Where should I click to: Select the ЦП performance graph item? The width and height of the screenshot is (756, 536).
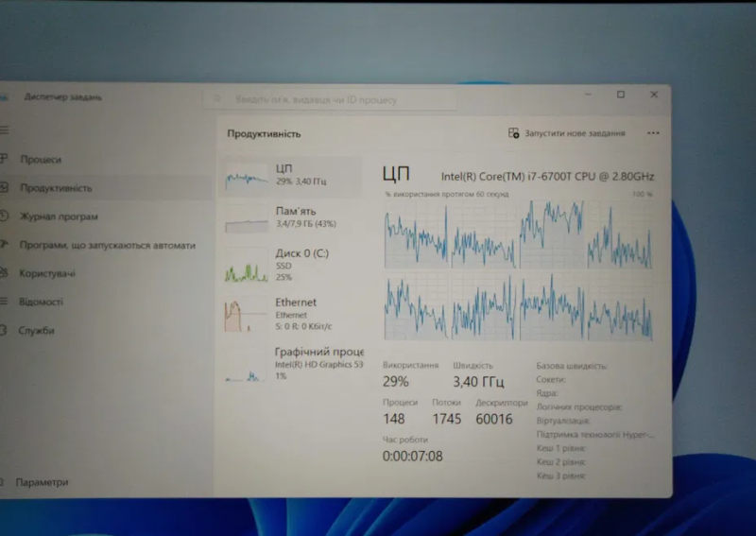(x=290, y=175)
